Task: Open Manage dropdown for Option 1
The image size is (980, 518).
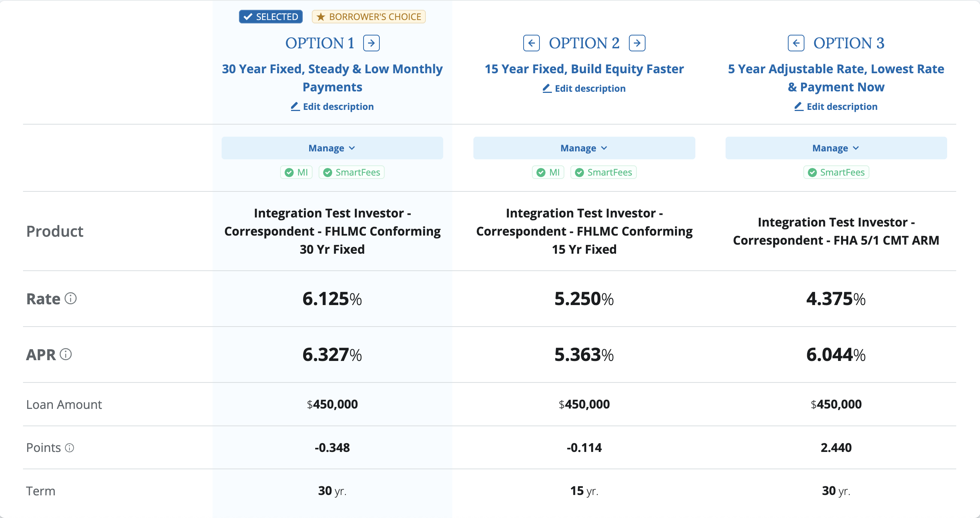Action: point(332,148)
